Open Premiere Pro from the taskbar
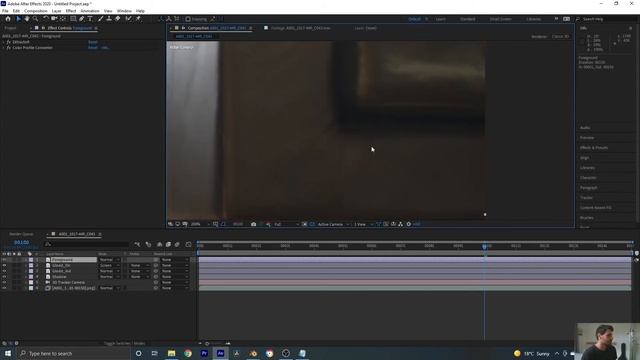 pyautogui.click(x=204, y=353)
